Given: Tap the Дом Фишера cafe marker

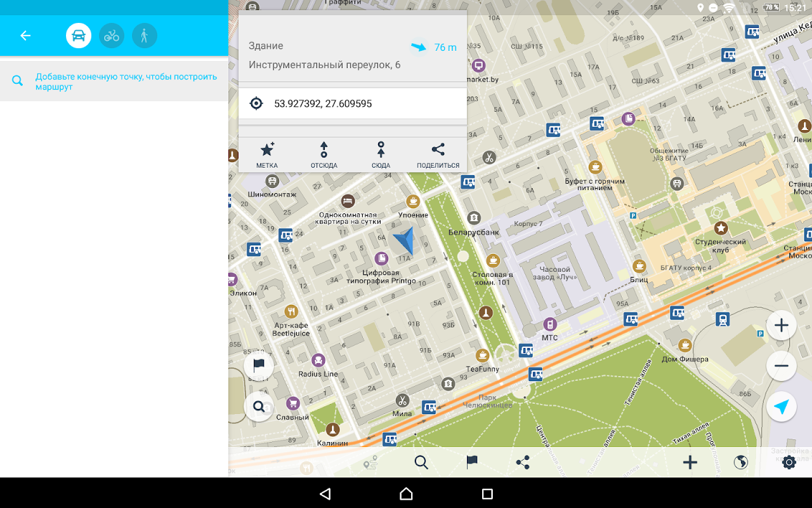Looking at the screenshot, I should 684,345.
